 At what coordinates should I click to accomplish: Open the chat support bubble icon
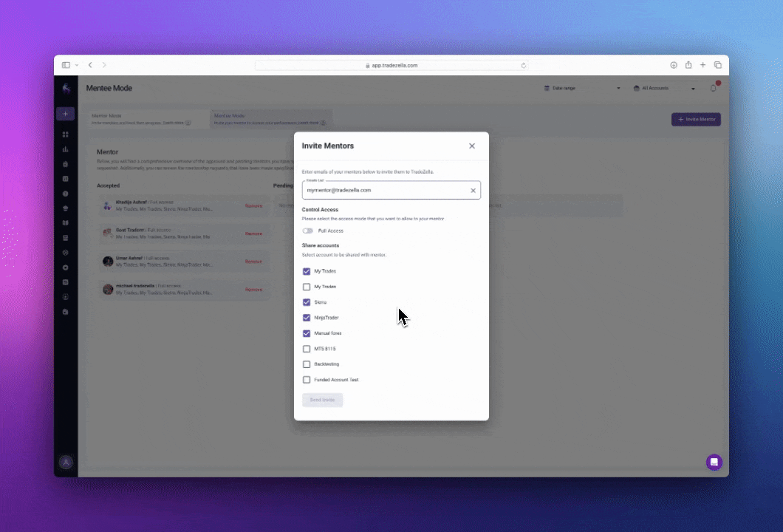(x=714, y=462)
